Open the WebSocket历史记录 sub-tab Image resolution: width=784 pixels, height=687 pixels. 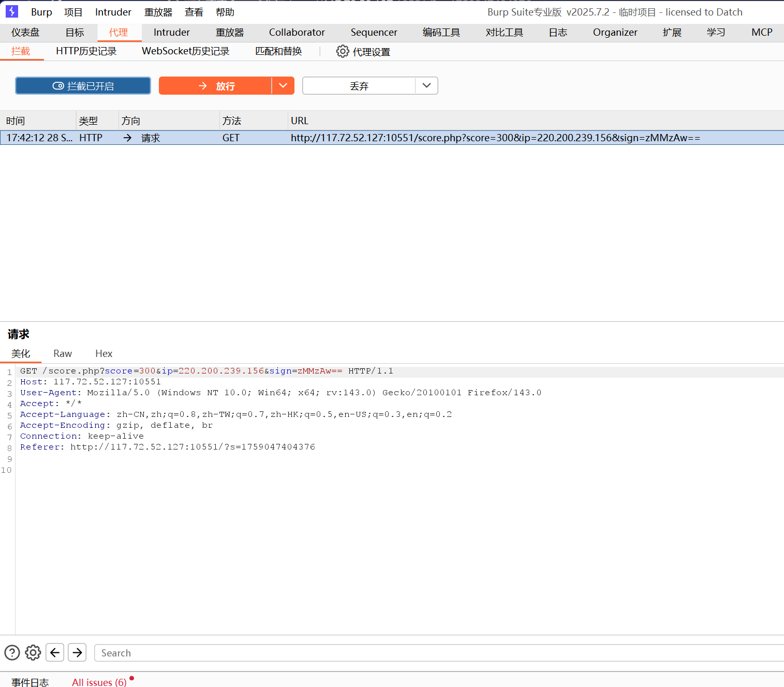pyautogui.click(x=186, y=51)
